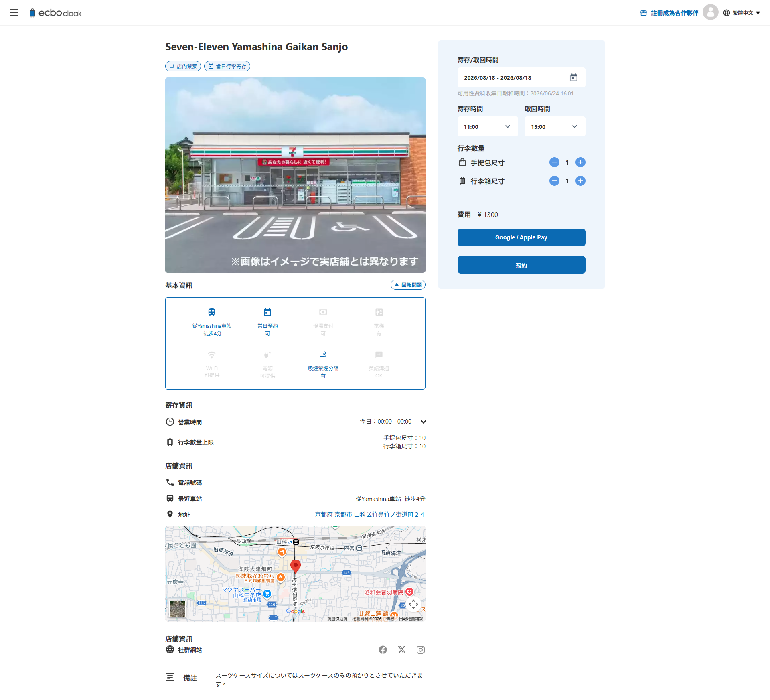Click the Google / Apple Pay button
770x700 pixels.
(521, 237)
